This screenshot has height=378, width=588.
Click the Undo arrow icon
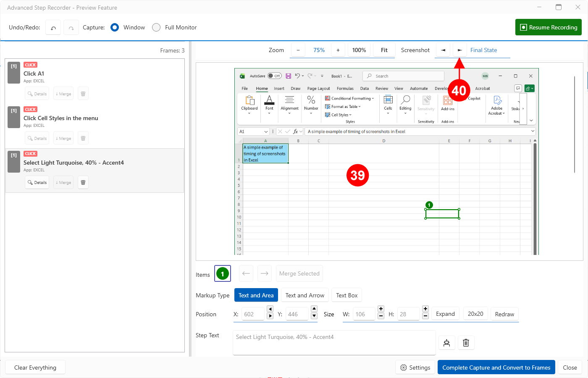pyautogui.click(x=53, y=28)
